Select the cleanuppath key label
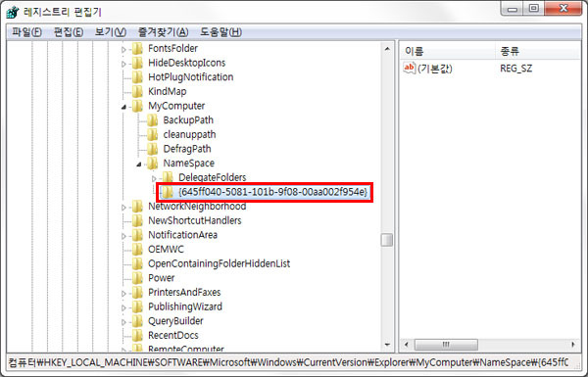 click(x=189, y=134)
